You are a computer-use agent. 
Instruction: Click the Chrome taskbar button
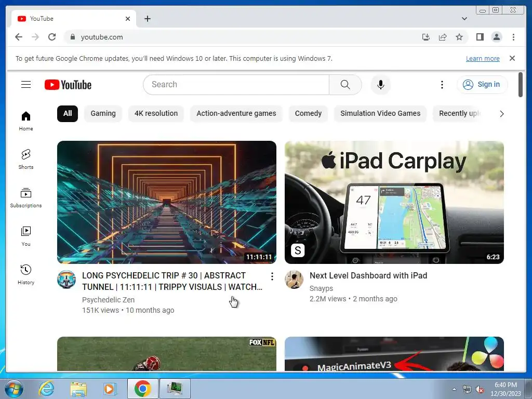(143, 389)
